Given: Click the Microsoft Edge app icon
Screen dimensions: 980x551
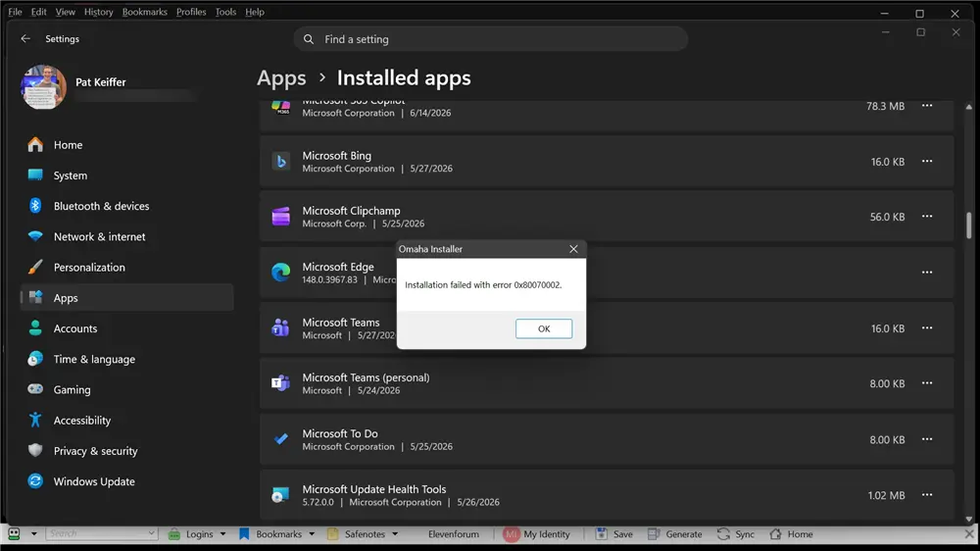Looking at the screenshot, I should (280, 272).
